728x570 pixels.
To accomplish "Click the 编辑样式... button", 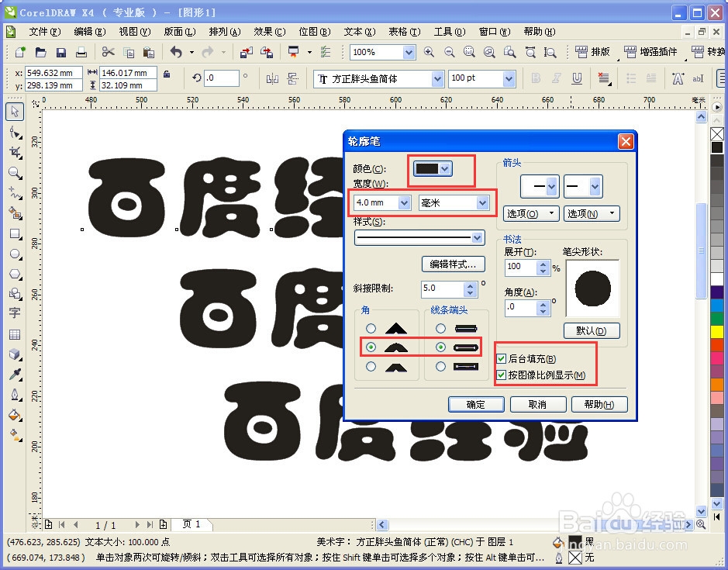I will pyautogui.click(x=453, y=264).
